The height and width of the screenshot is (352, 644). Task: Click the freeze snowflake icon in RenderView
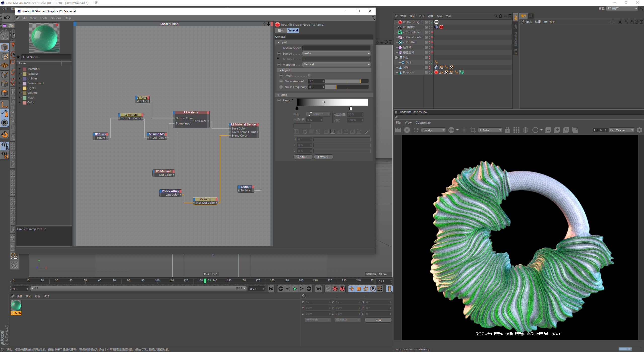[526, 130]
